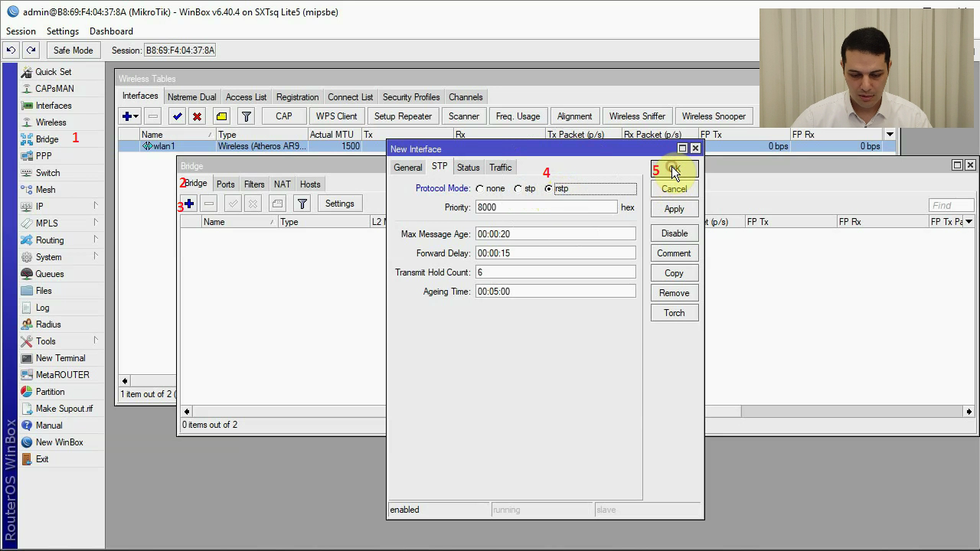Click the undo arrow in top toolbar
980x551 pixels.
pos(11,51)
